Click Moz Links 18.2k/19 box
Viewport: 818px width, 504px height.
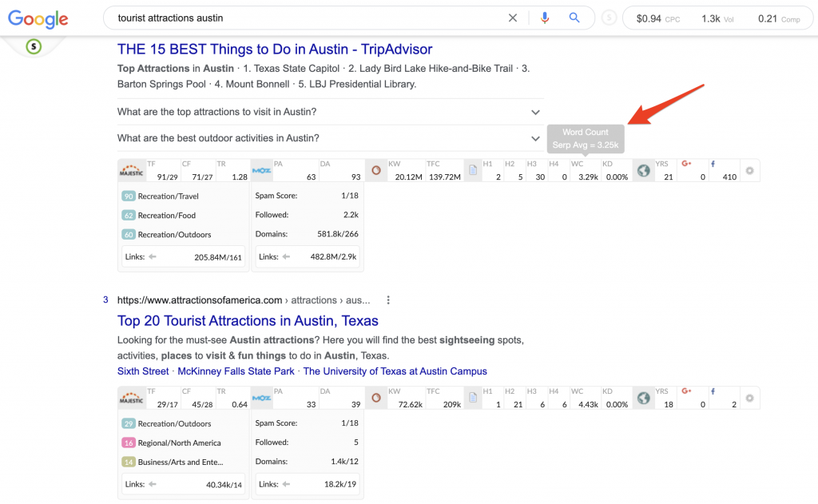(x=308, y=484)
